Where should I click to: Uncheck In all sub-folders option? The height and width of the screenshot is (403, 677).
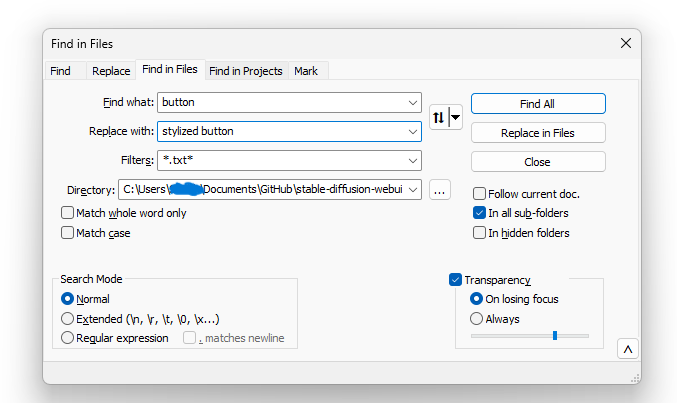pyautogui.click(x=480, y=213)
